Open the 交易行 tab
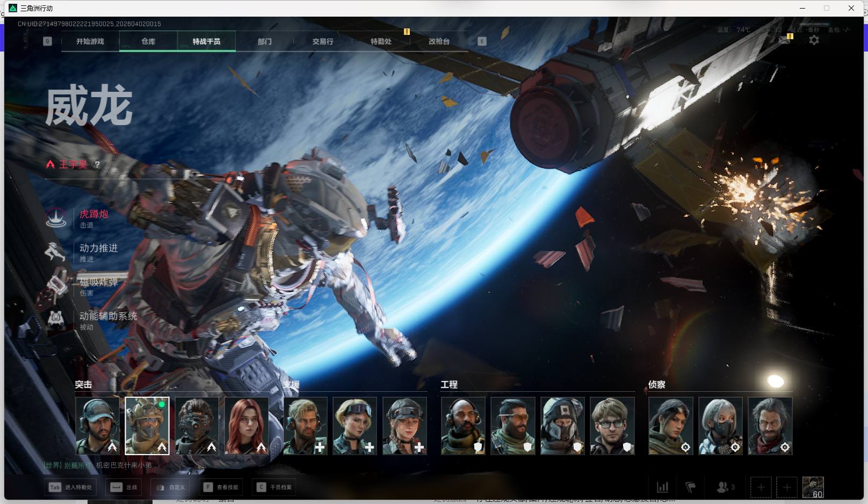Image resolution: width=868 pixels, height=504 pixels. [323, 41]
